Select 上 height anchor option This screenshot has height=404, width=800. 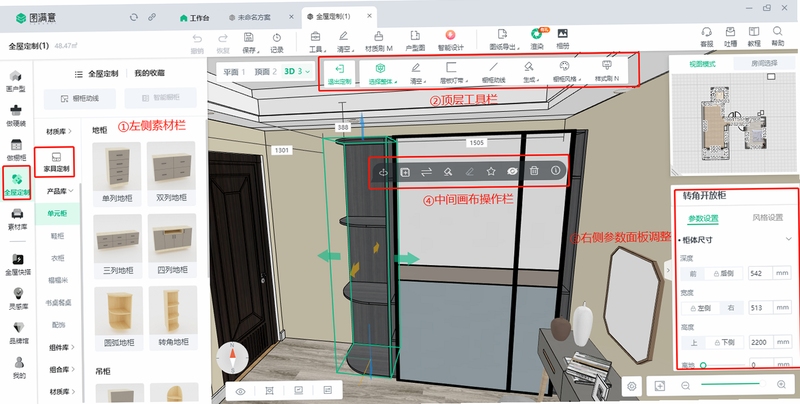point(694,343)
